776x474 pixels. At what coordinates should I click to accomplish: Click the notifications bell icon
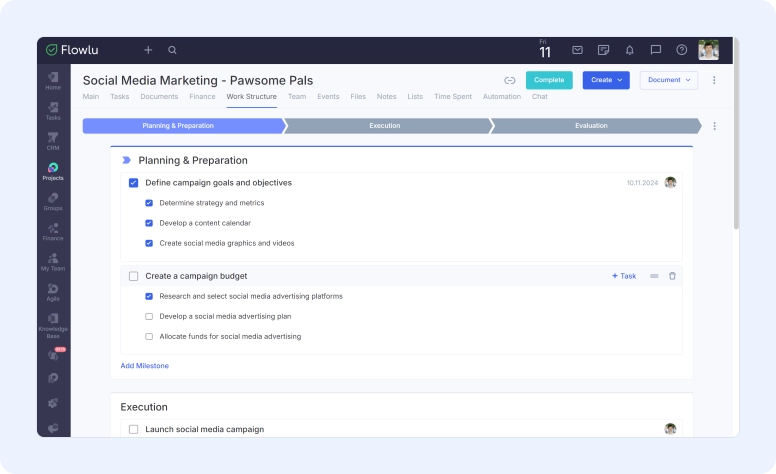[630, 50]
